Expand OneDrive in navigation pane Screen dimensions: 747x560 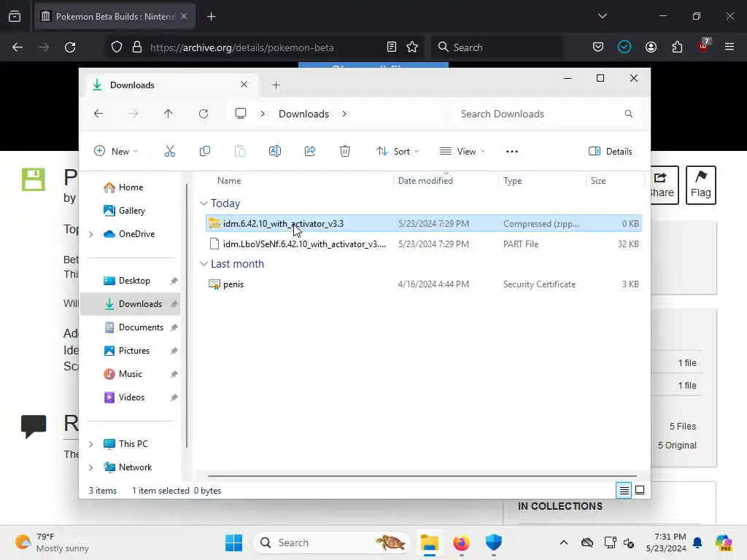(x=90, y=234)
